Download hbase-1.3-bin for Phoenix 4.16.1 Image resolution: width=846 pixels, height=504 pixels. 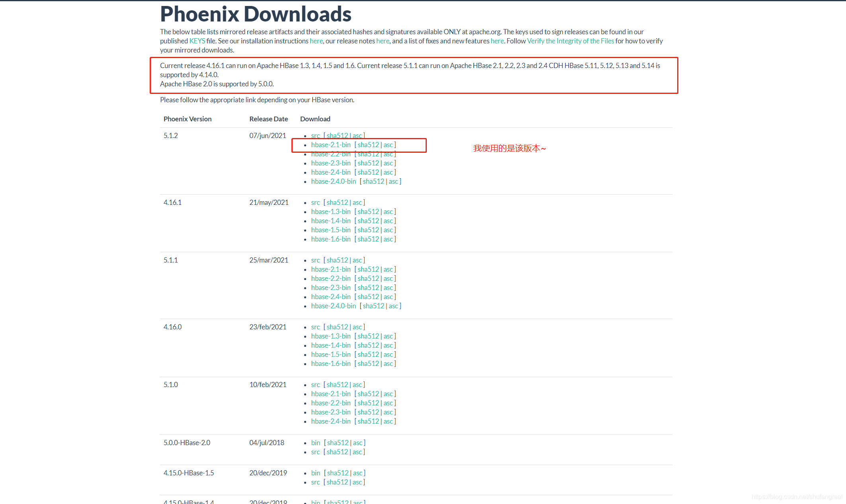[330, 212]
